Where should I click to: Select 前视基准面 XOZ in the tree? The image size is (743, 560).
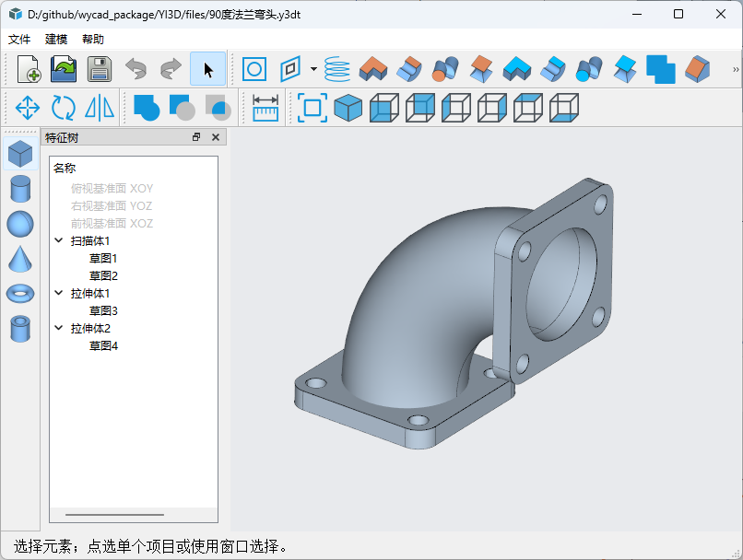[x=112, y=224]
